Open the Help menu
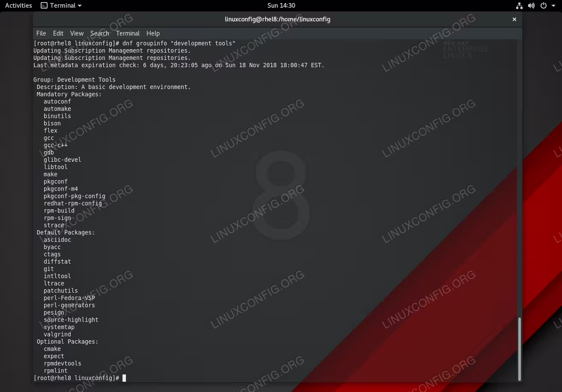 (153, 33)
